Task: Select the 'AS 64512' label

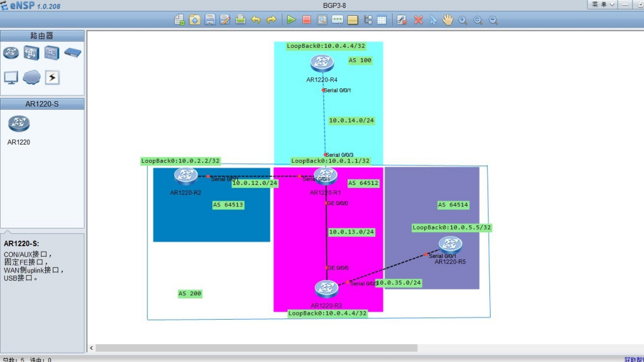Action: (363, 183)
